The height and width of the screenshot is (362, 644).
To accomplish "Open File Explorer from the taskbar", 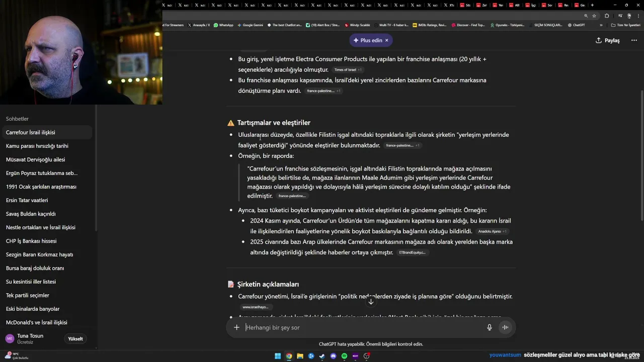I will (300, 356).
